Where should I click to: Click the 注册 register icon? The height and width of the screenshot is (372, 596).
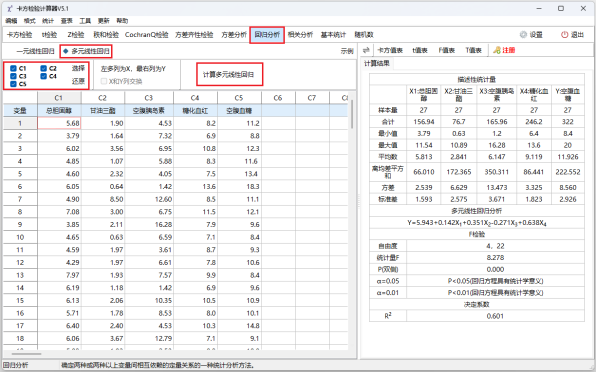[497, 50]
